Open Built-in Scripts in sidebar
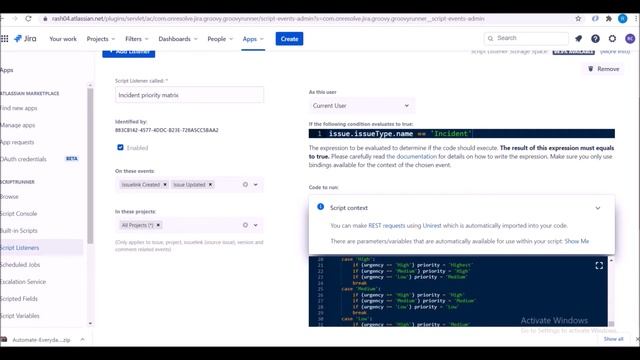640x360 pixels. pos(19,231)
